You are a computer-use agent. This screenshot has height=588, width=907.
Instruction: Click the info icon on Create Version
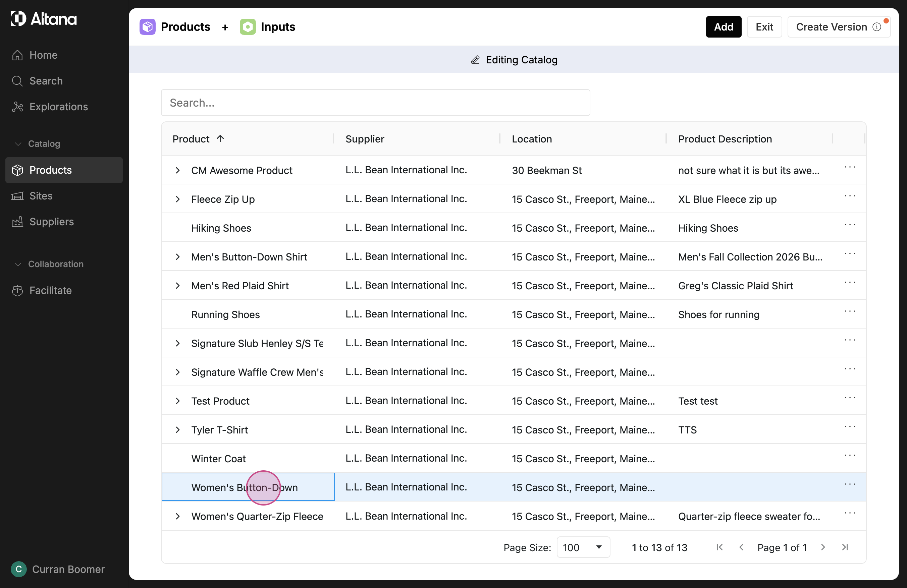click(x=876, y=27)
